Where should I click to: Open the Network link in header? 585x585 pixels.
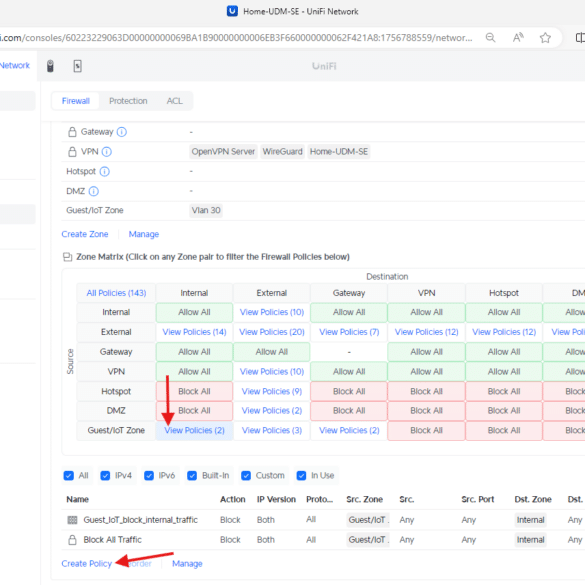pos(15,66)
